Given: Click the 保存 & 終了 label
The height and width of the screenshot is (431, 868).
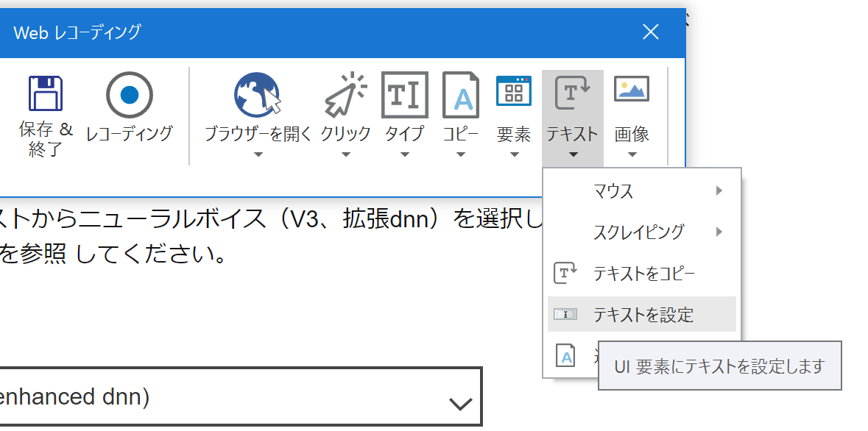Looking at the screenshot, I should 46,140.
